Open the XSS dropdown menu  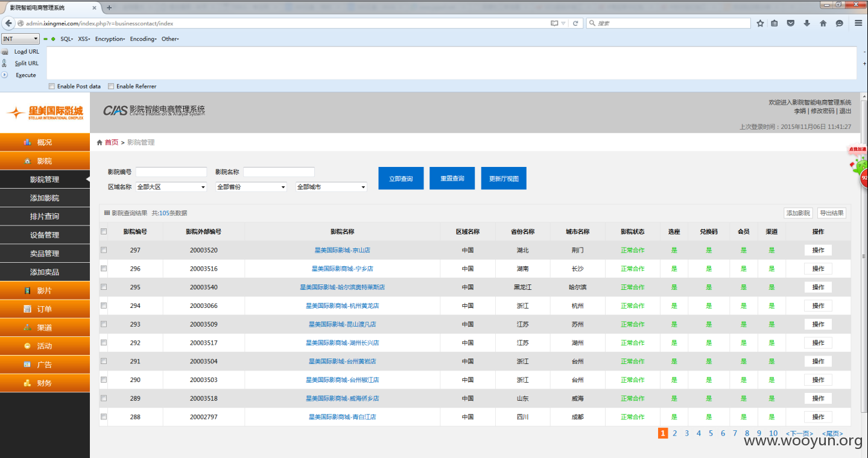pyautogui.click(x=84, y=39)
